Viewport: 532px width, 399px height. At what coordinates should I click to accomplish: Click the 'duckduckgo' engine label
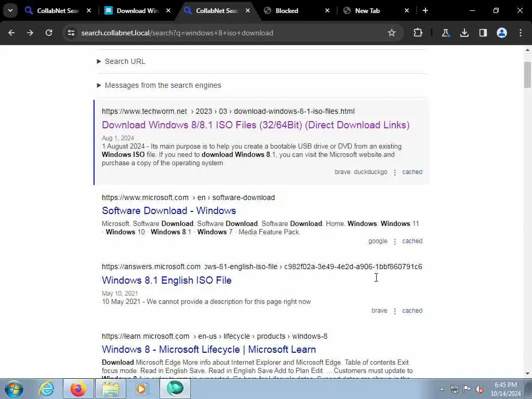click(x=370, y=172)
